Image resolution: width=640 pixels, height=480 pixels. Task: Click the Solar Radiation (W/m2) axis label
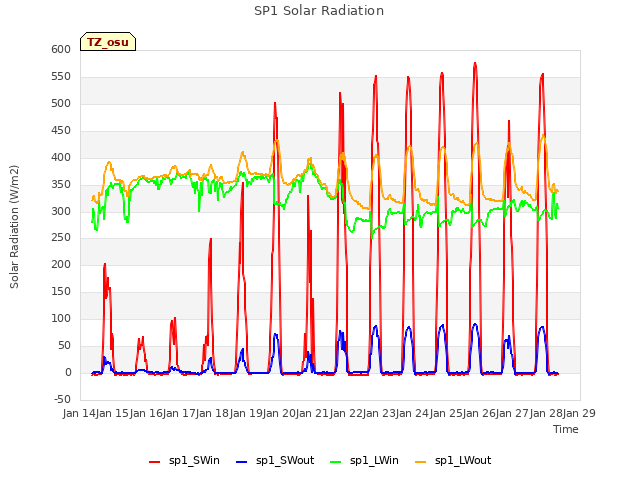pyautogui.click(x=14, y=227)
